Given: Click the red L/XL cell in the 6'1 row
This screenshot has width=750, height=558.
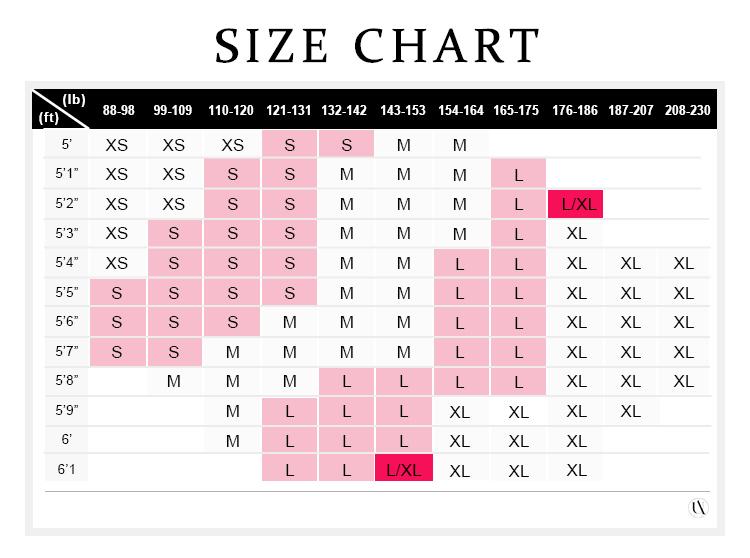Looking at the screenshot, I should [403, 470].
